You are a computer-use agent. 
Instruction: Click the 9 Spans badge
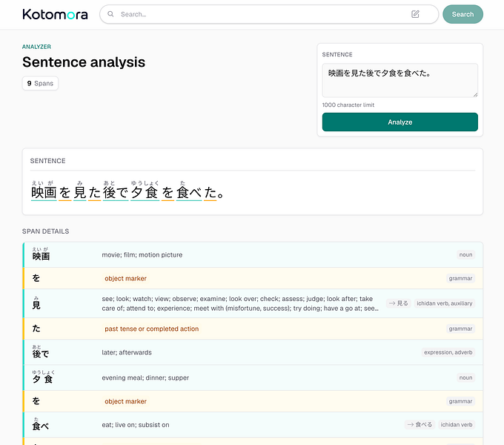pyautogui.click(x=40, y=83)
